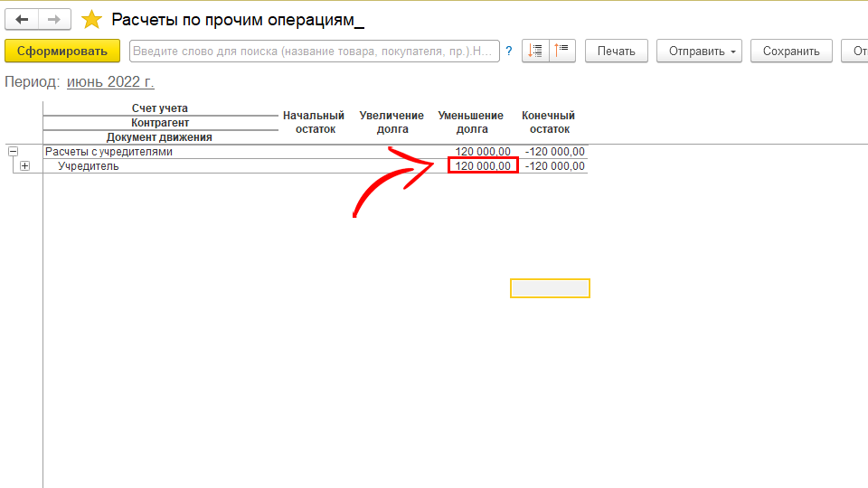Screen dimensions: 868x488
Task: Select the Расчеты с учредителями row label
Action: (x=108, y=152)
